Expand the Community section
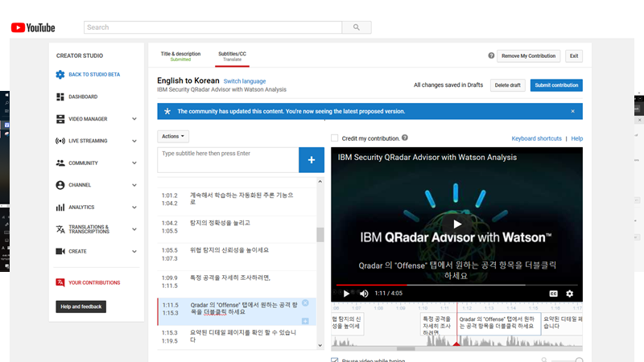 pyautogui.click(x=134, y=163)
